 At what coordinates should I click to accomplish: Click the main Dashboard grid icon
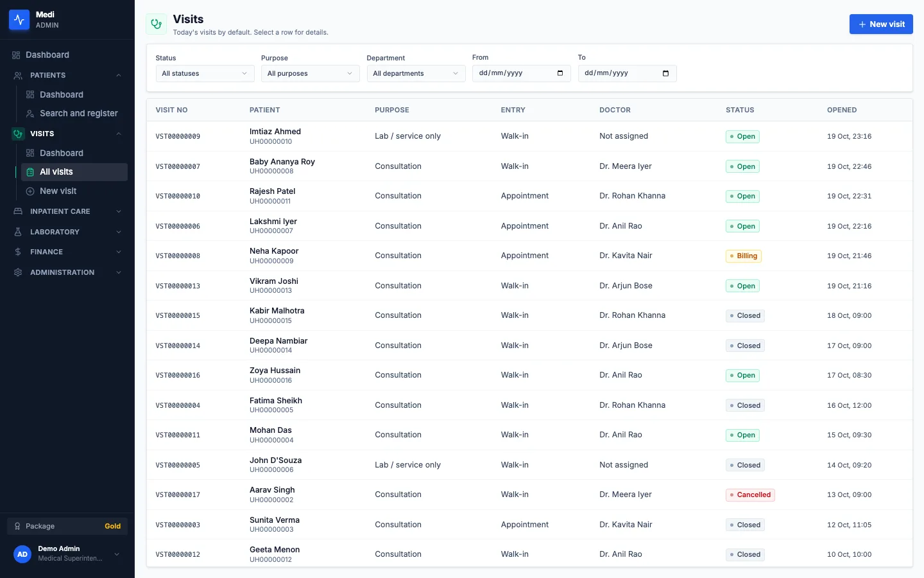(x=16, y=55)
